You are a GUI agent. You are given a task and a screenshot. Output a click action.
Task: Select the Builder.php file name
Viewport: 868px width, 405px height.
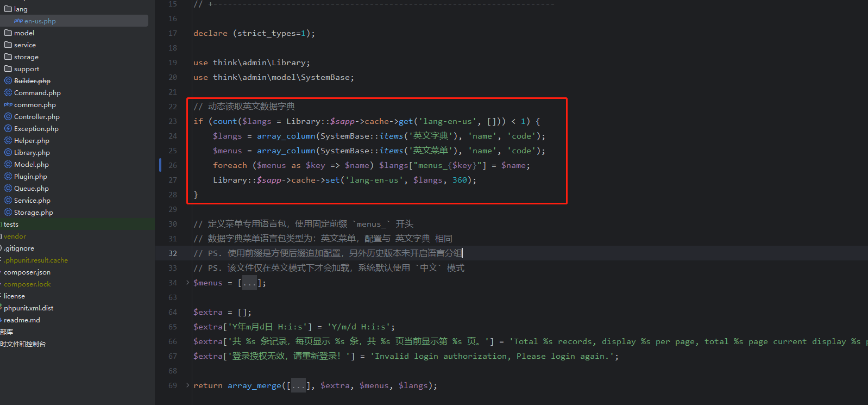tap(32, 81)
